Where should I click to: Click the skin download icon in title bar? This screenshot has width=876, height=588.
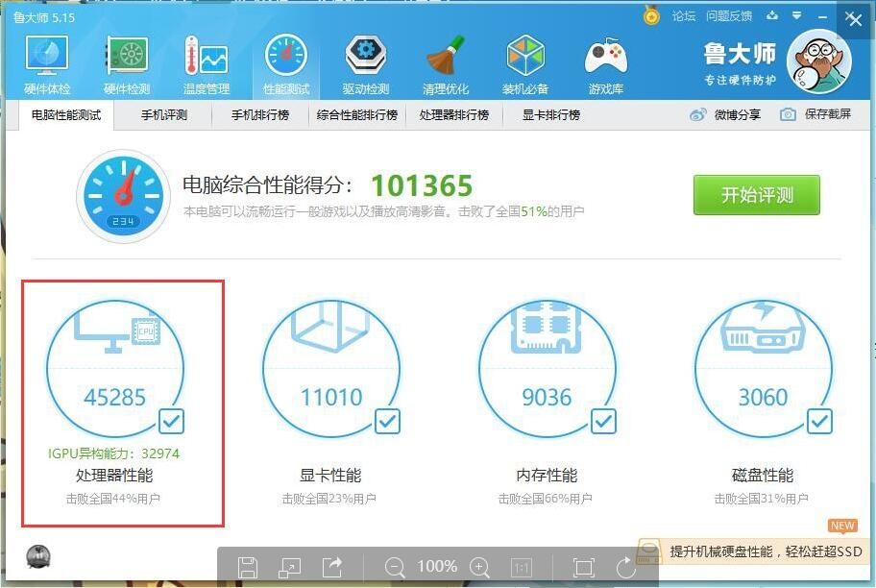click(772, 15)
